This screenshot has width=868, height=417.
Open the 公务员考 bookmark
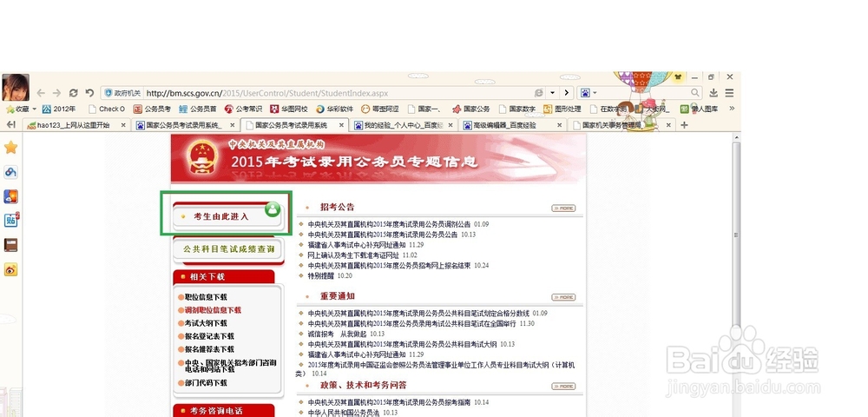(x=152, y=109)
